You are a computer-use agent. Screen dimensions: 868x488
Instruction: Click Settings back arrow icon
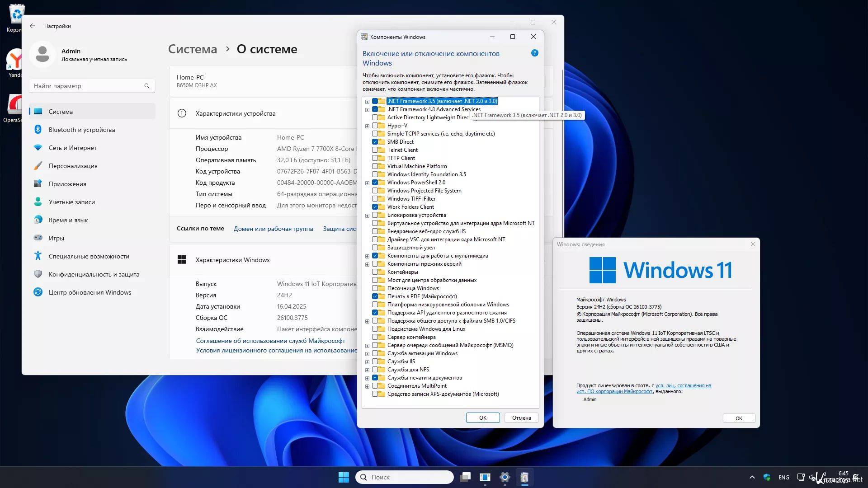pyautogui.click(x=33, y=26)
